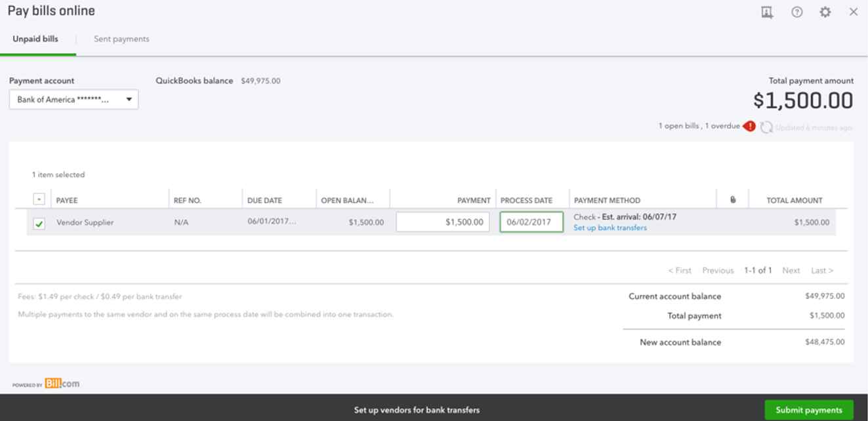Toggle the select-all header checkbox
868x421 pixels.
tap(39, 200)
